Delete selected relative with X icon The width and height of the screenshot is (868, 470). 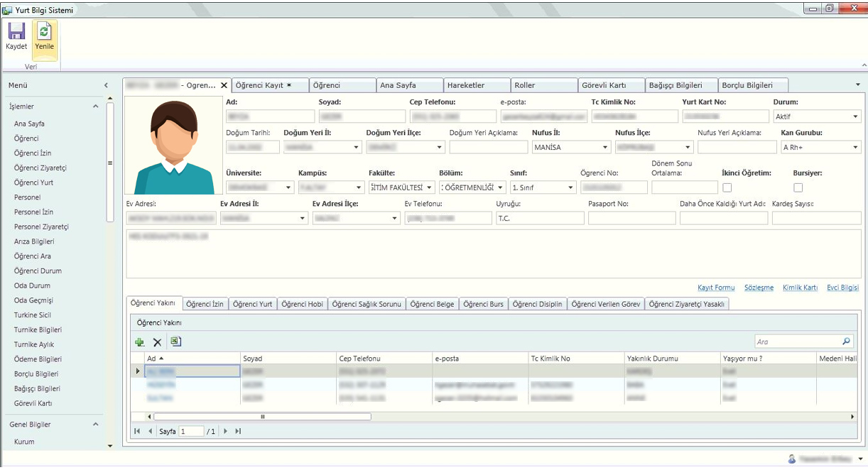click(x=158, y=342)
